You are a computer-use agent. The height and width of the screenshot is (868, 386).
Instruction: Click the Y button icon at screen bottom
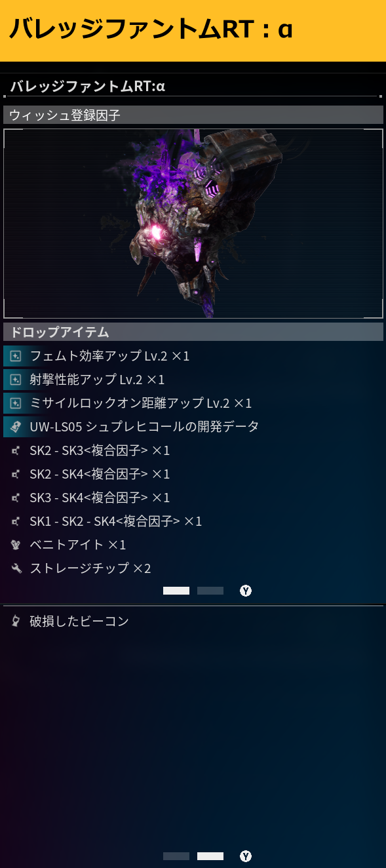(246, 856)
